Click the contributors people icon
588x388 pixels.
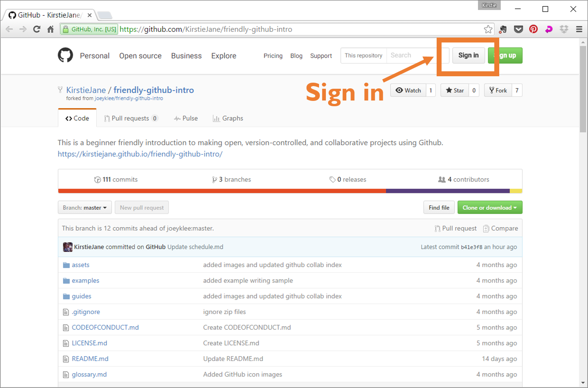coord(442,179)
